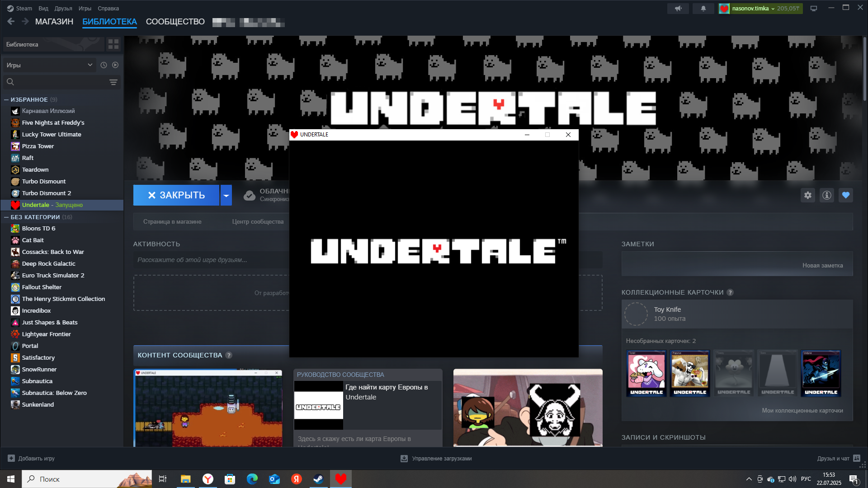This screenshot has width=868, height=488.
Task: Open the Справка menu
Action: point(108,9)
